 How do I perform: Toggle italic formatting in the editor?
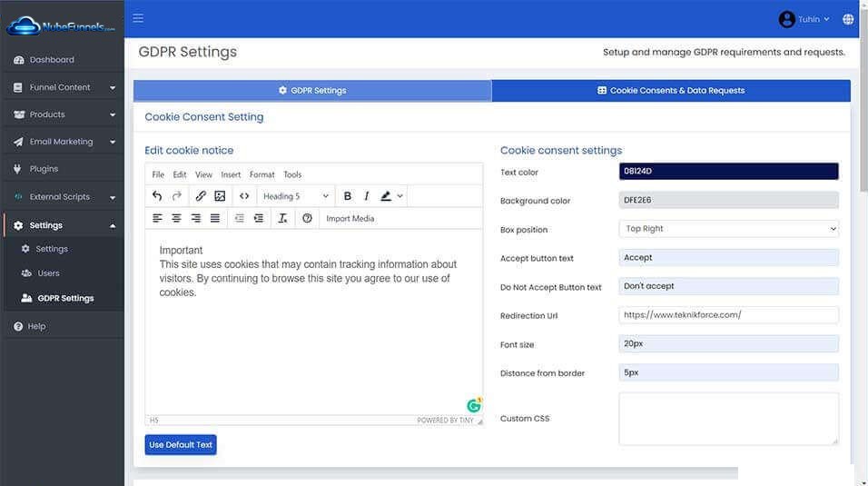pos(367,196)
